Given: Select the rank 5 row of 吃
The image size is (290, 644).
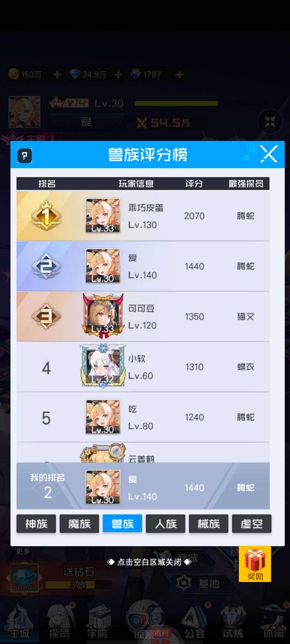Looking at the screenshot, I should click(143, 417).
